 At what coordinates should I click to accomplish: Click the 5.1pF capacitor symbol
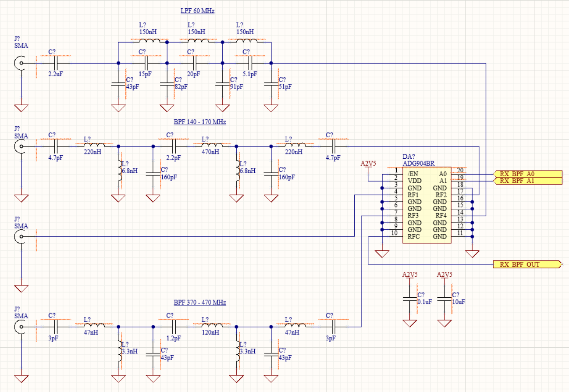click(249, 63)
